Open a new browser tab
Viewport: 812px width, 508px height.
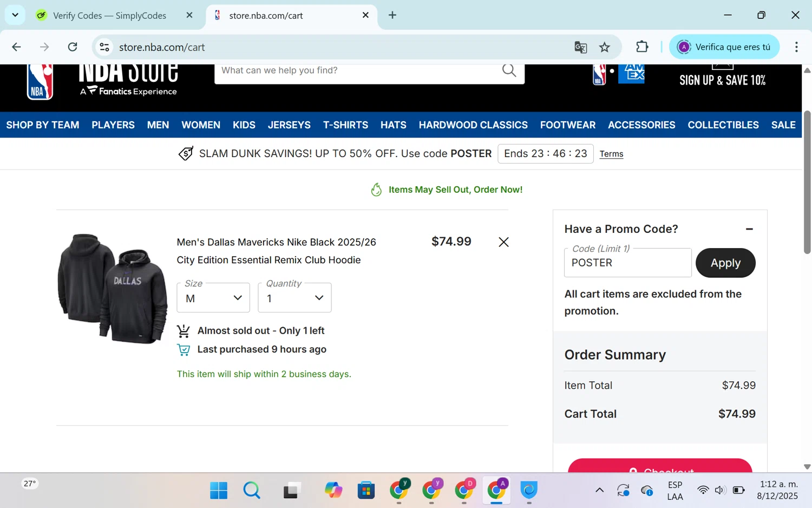click(392, 15)
